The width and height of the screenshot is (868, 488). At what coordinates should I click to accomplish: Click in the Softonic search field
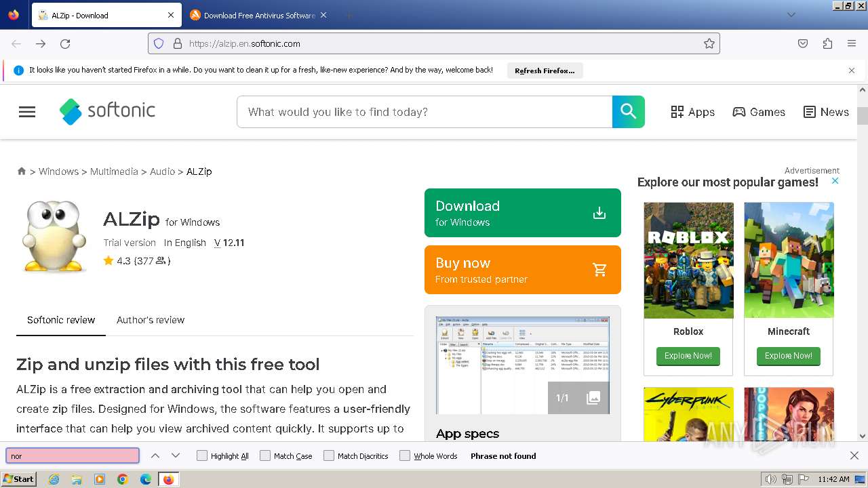click(425, 112)
